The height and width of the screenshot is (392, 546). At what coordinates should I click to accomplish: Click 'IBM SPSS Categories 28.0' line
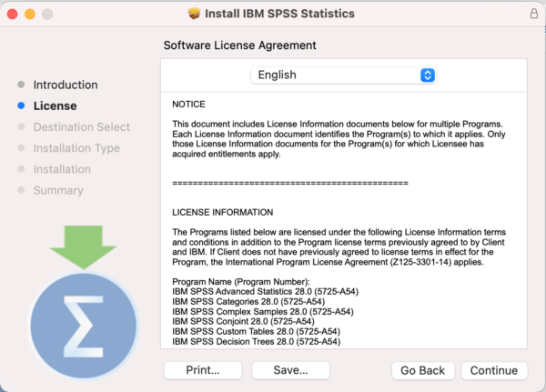(248, 301)
